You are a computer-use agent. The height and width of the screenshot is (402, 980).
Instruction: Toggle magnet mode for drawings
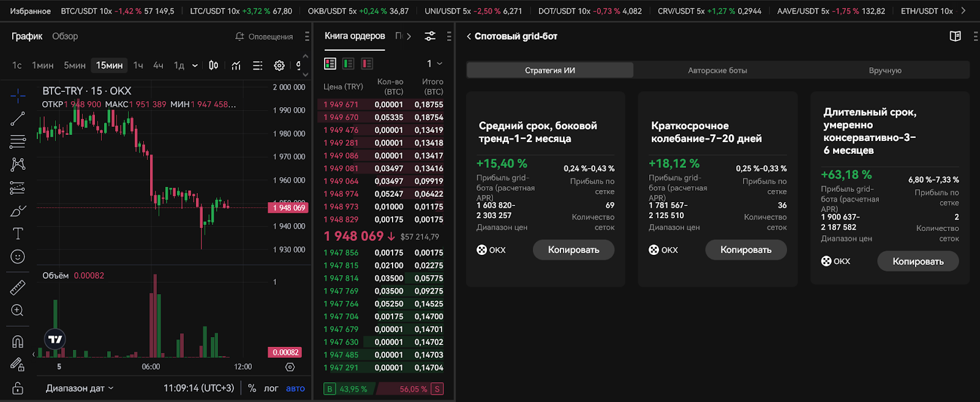tap(18, 341)
